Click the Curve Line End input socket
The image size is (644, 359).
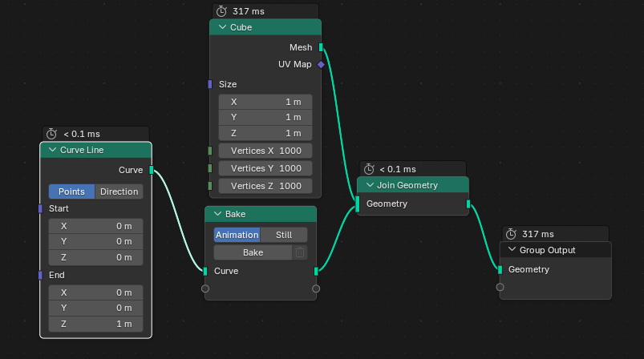[x=40, y=275]
